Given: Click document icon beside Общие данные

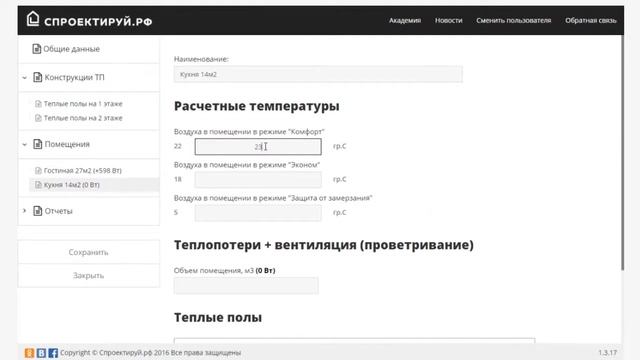Looking at the screenshot, I should [x=37, y=49].
